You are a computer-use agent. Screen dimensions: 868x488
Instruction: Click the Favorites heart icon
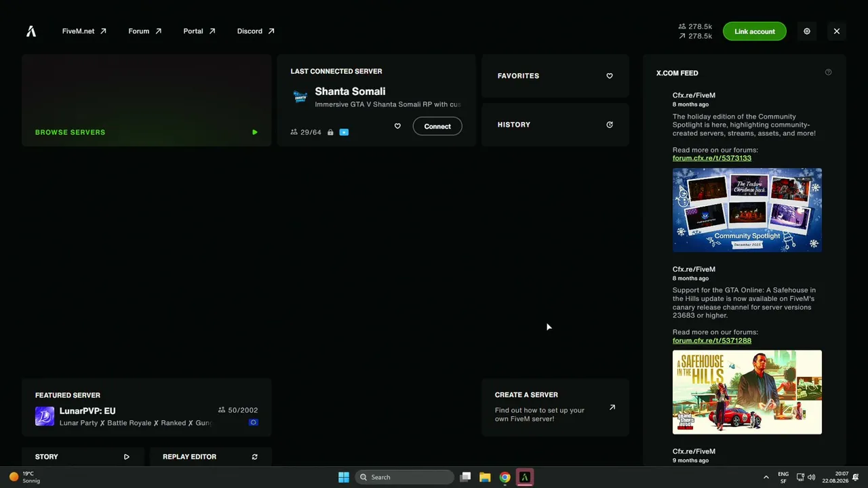coord(609,76)
